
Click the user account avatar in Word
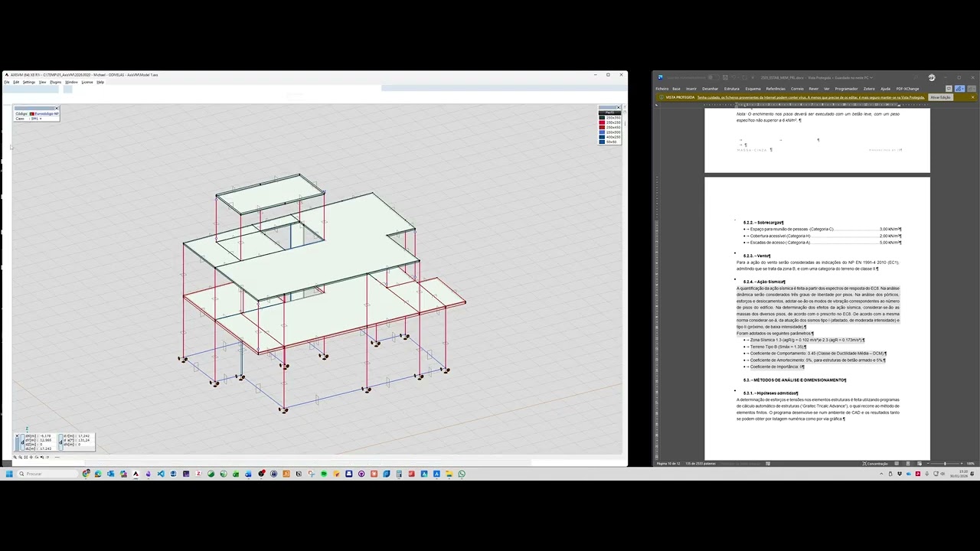pos(931,77)
